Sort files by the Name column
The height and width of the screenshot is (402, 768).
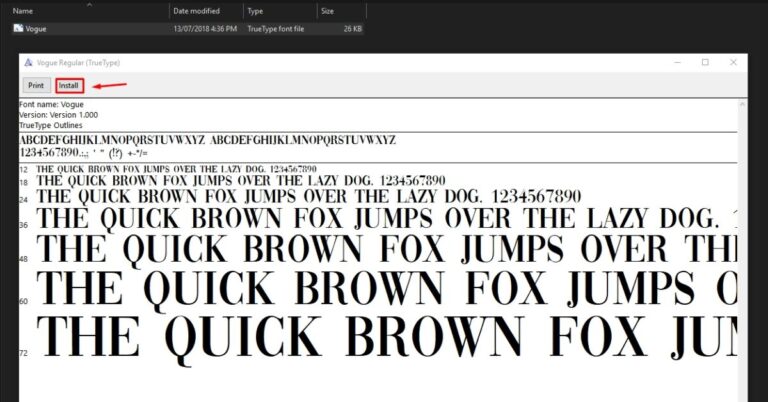click(x=23, y=11)
